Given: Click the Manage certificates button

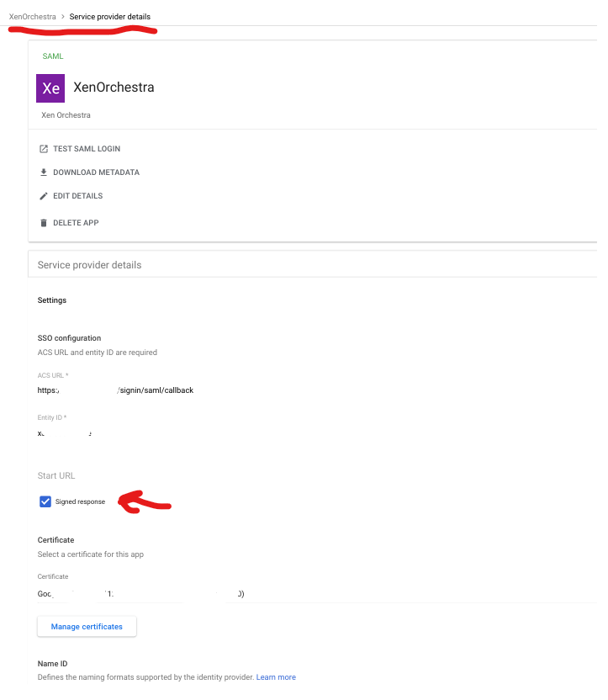Looking at the screenshot, I should click(87, 627).
